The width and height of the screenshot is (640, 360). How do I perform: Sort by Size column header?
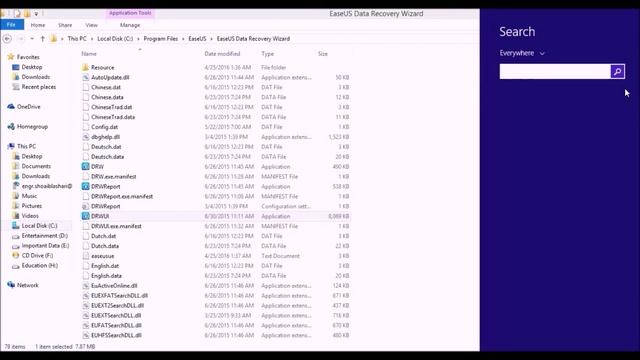click(323, 54)
